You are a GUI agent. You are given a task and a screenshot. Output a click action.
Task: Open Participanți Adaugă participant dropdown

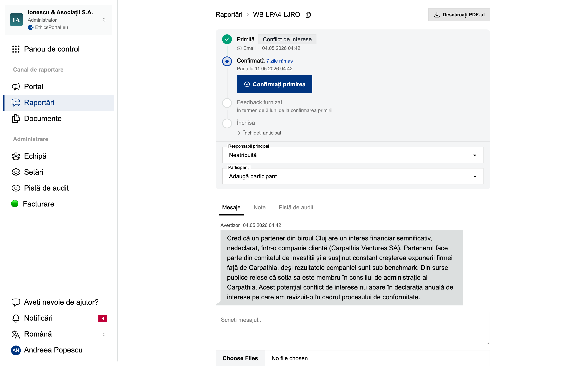[x=353, y=176]
